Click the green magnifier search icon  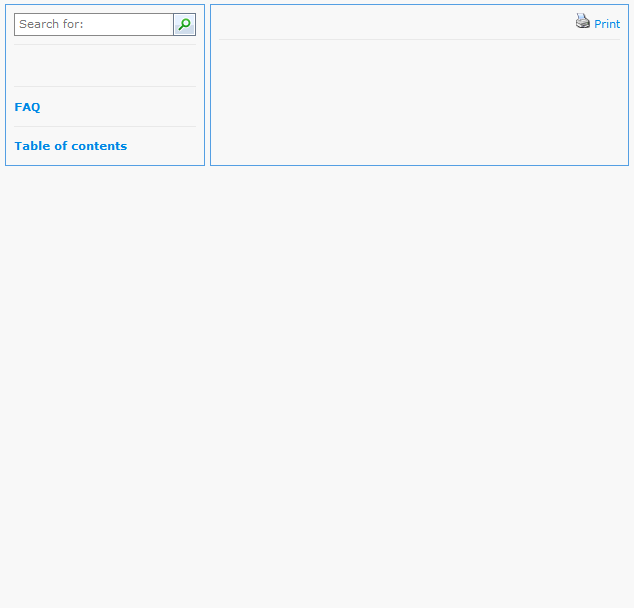tap(184, 25)
